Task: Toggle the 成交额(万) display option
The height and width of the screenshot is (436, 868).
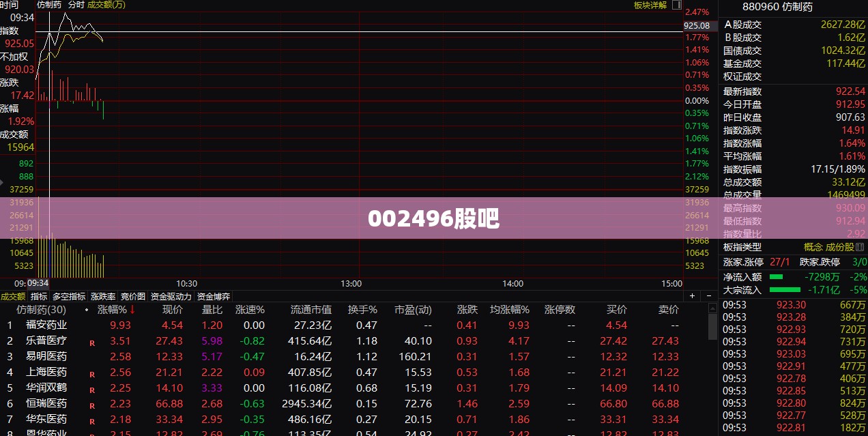Action: (106, 5)
